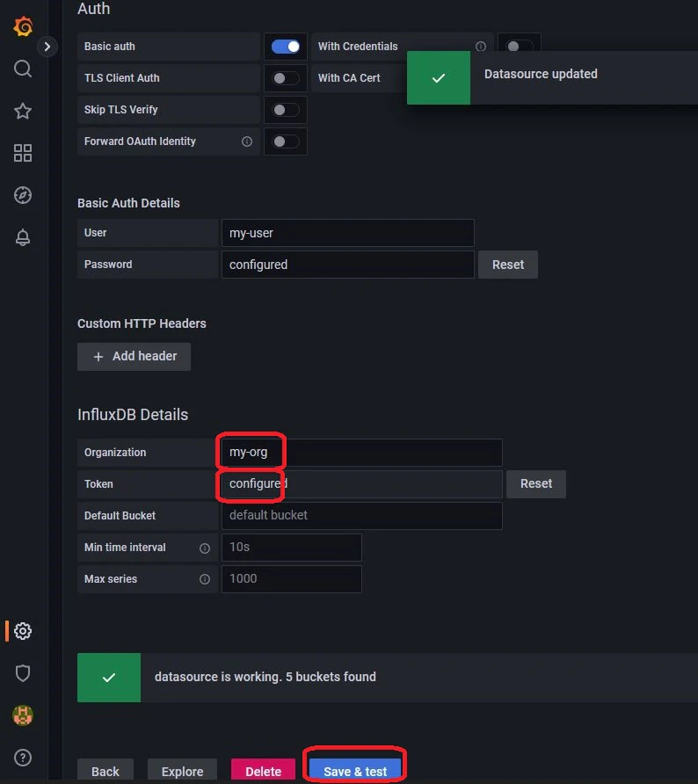
Task: Open the search magnifier in the sidebar
Action: pos(23,69)
